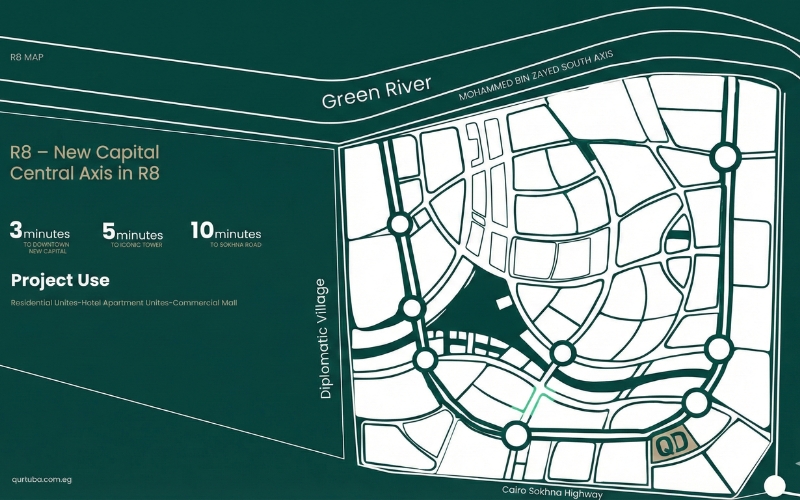Click the 5 minutes to Iconic Tower stat
This screenshot has width=800, height=500.
pos(132,234)
